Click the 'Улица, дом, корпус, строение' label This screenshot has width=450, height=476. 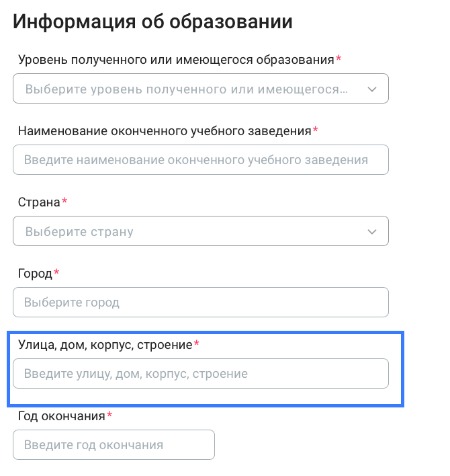pyautogui.click(x=105, y=344)
